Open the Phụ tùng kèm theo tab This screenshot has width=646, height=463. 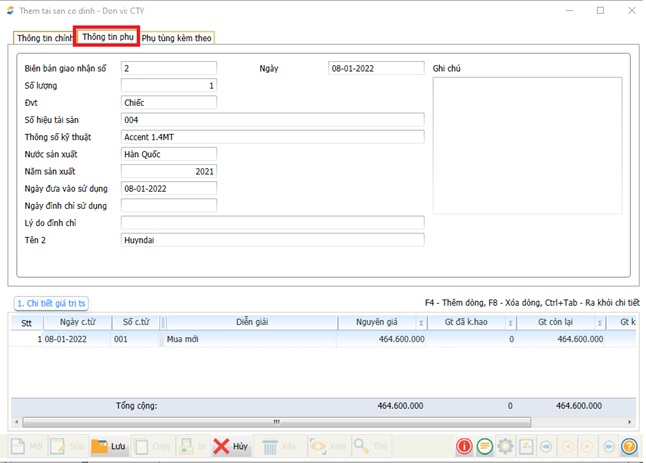pyautogui.click(x=177, y=38)
